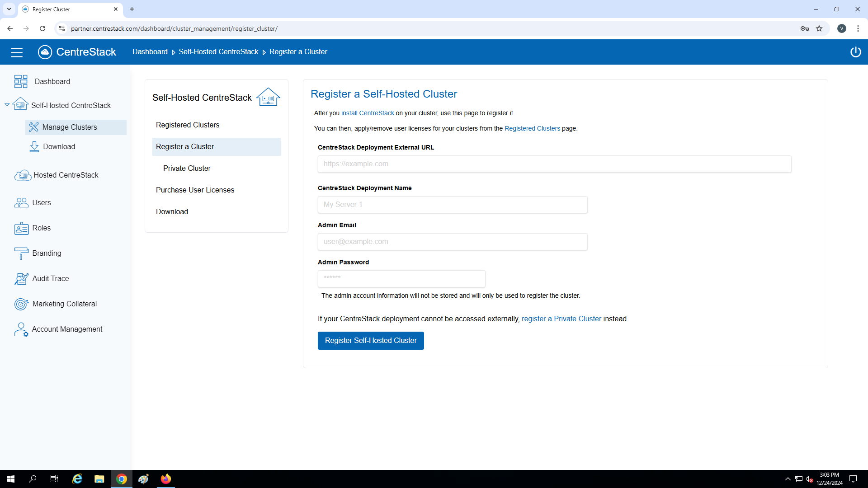
Task: Select Registered Clusters menu item
Action: [217, 125]
